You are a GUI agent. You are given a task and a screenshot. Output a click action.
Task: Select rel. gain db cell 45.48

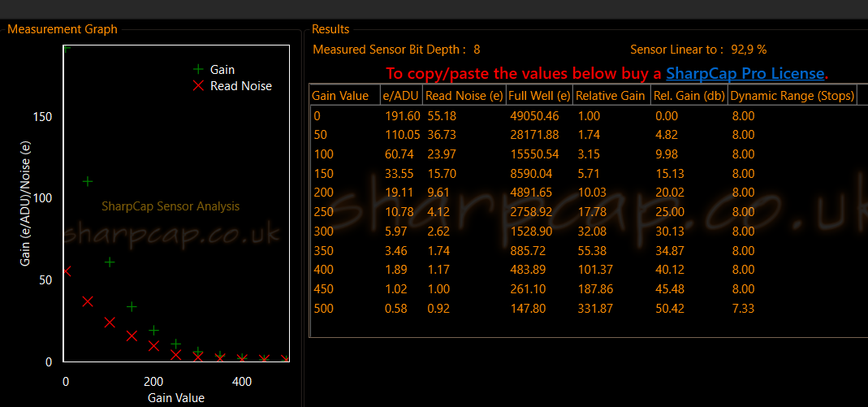(669, 289)
